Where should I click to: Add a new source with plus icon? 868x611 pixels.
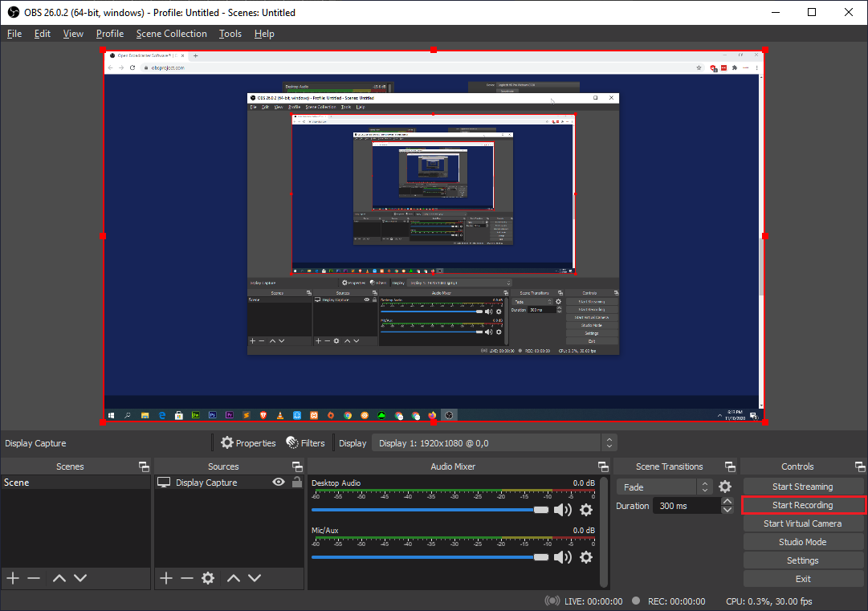[x=166, y=578]
